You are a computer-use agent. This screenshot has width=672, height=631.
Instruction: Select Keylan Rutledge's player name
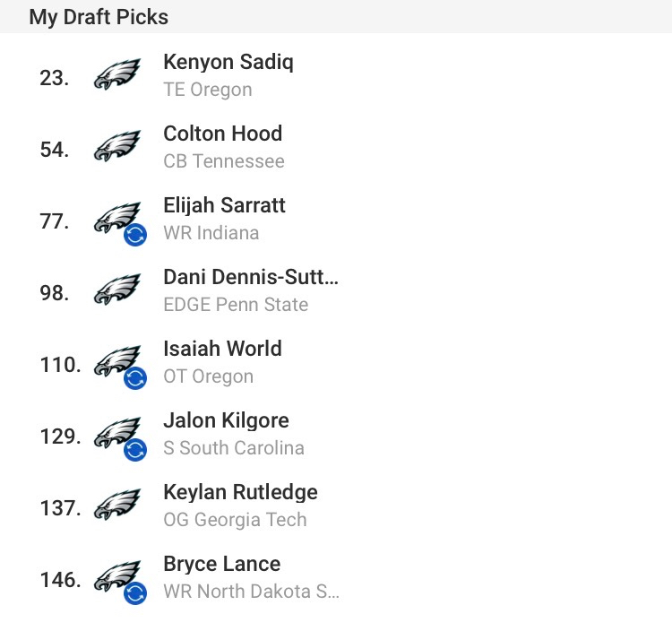(240, 492)
